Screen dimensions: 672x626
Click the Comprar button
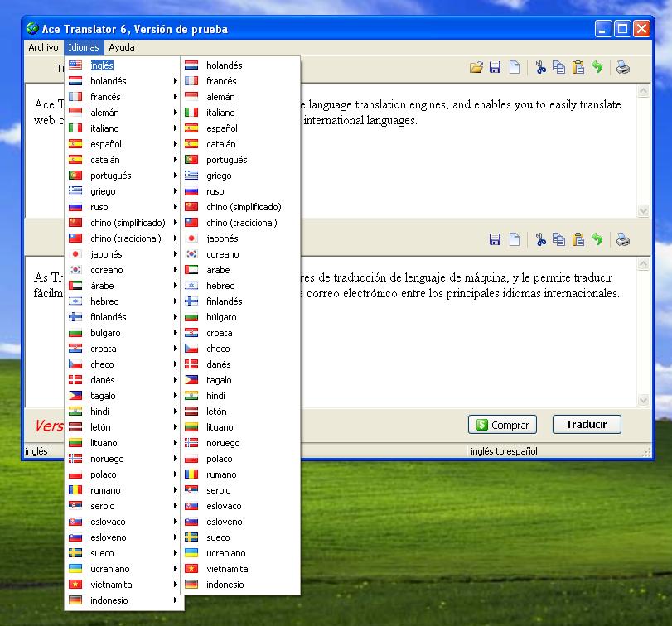coord(502,424)
